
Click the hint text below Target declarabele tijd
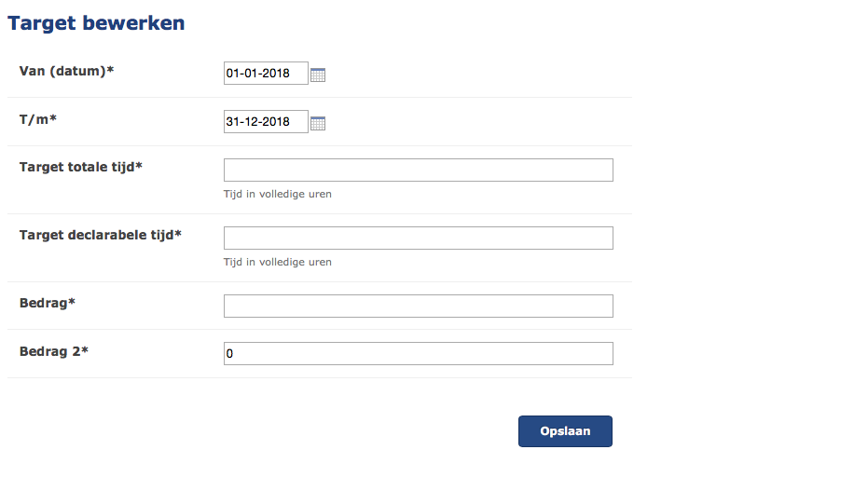[x=277, y=263]
